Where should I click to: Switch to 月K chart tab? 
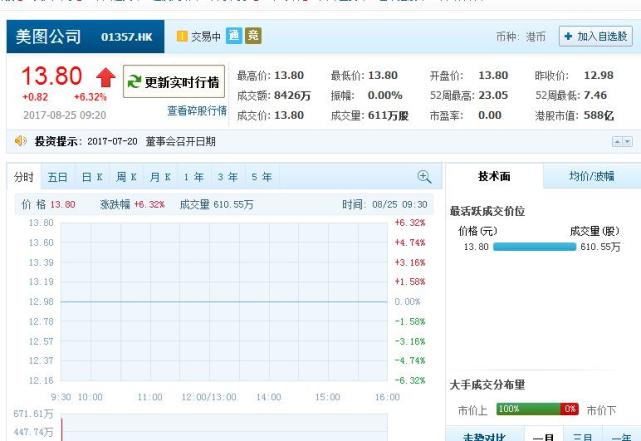[160, 177]
